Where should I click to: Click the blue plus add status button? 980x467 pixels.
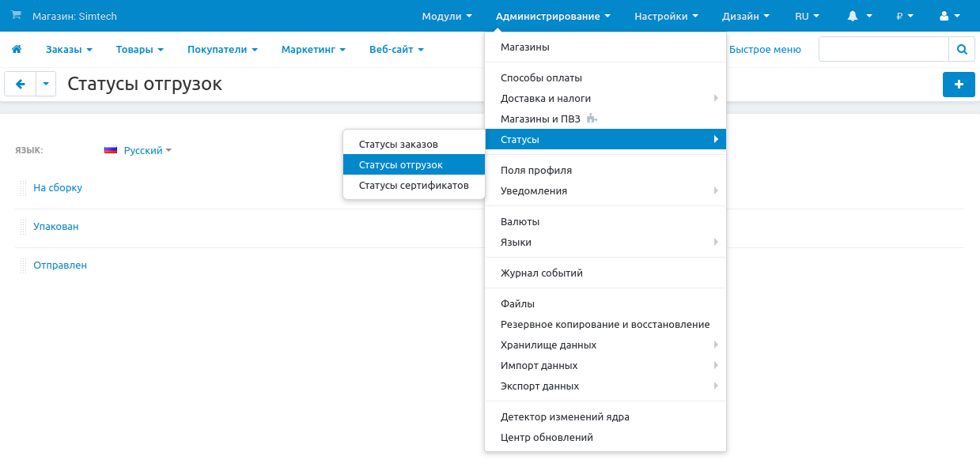[x=959, y=85]
